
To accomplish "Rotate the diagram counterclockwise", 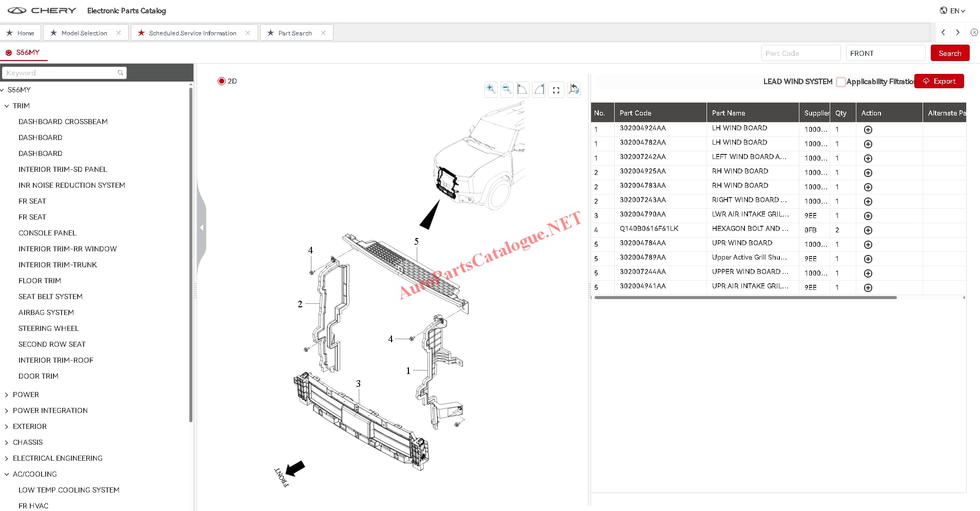I will pyautogui.click(x=522, y=89).
